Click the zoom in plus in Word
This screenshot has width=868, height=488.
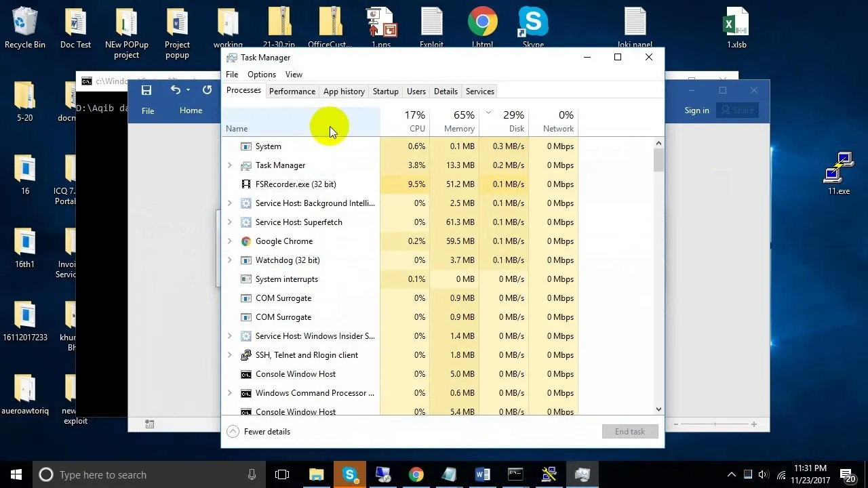pyautogui.click(x=753, y=424)
